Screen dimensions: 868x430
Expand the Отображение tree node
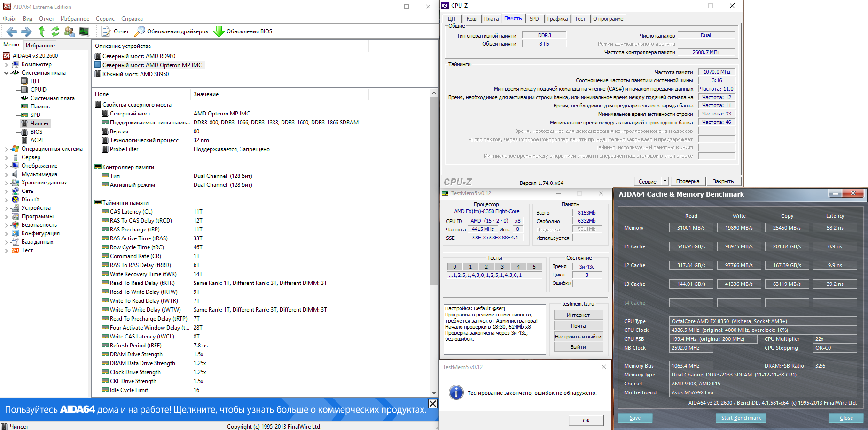click(6, 166)
